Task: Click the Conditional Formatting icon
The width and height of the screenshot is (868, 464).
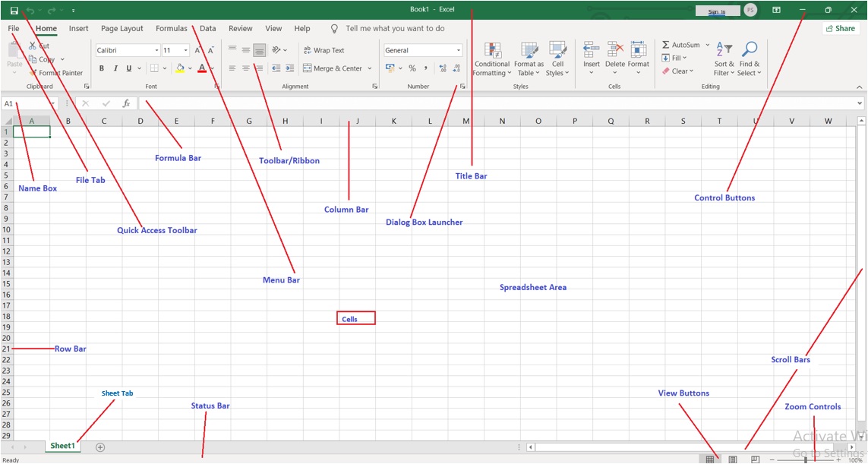Action: click(x=492, y=51)
